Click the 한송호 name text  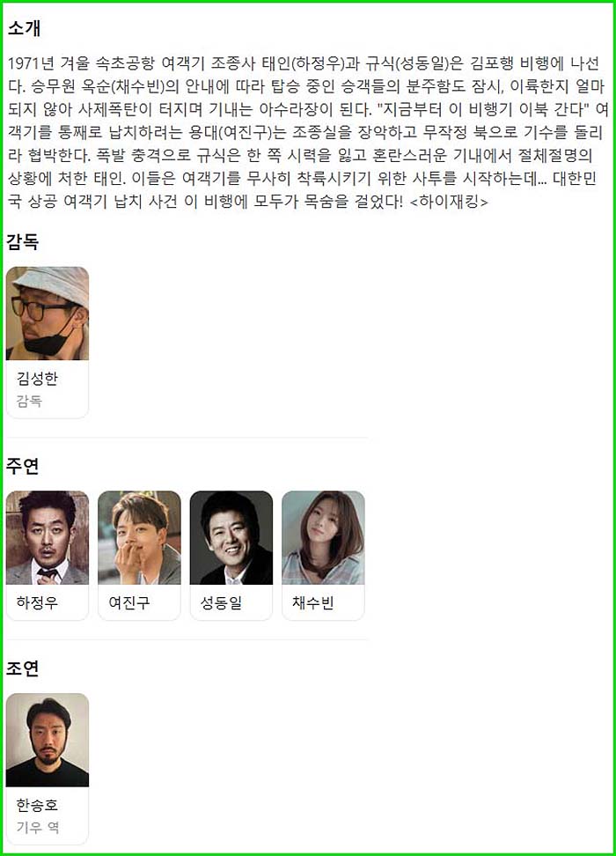37,805
